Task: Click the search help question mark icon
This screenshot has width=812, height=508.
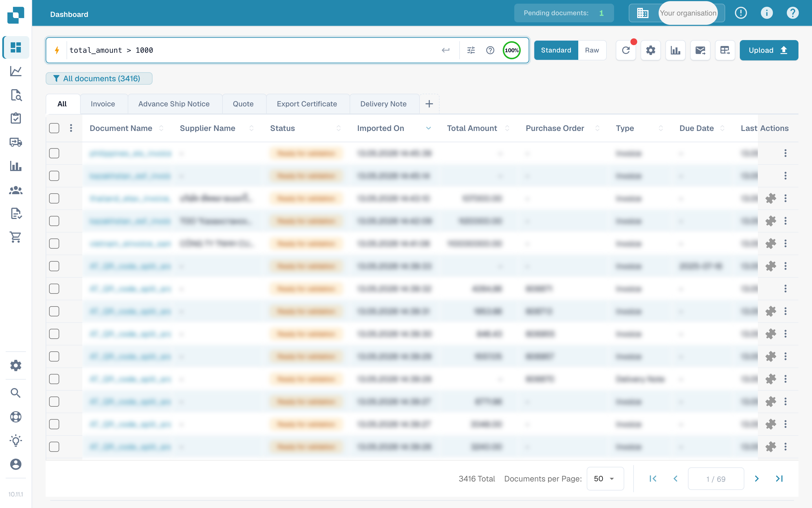Action: [x=490, y=50]
